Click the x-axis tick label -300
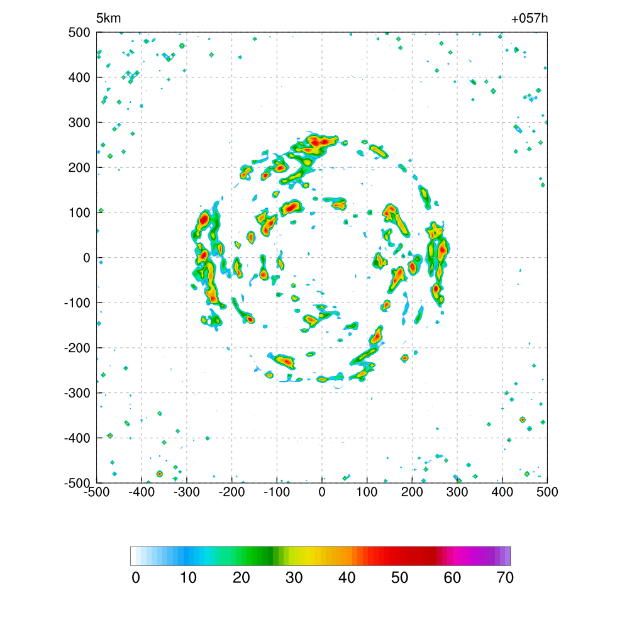Screen dimensions: 644x644 tap(187, 492)
